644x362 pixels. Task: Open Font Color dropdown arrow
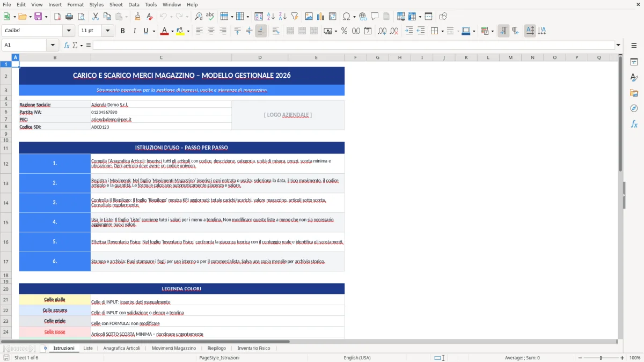tap(172, 31)
